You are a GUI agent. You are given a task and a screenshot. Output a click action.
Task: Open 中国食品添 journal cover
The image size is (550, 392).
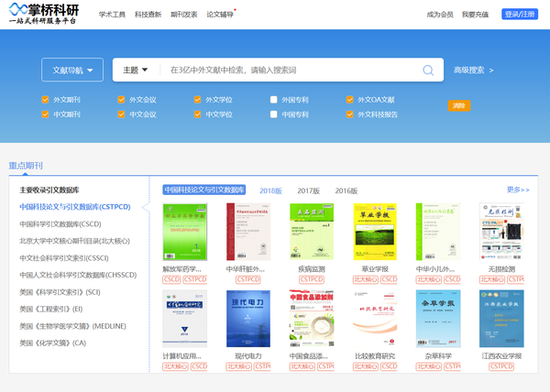[x=312, y=319]
